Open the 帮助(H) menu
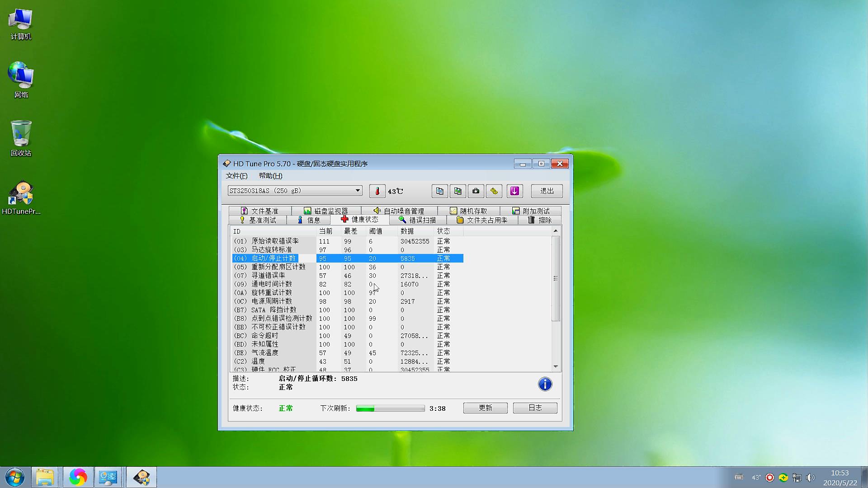Image resolution: width=868 pixels, height=488 pixels. pyautogui.click(x=270, y=176)
